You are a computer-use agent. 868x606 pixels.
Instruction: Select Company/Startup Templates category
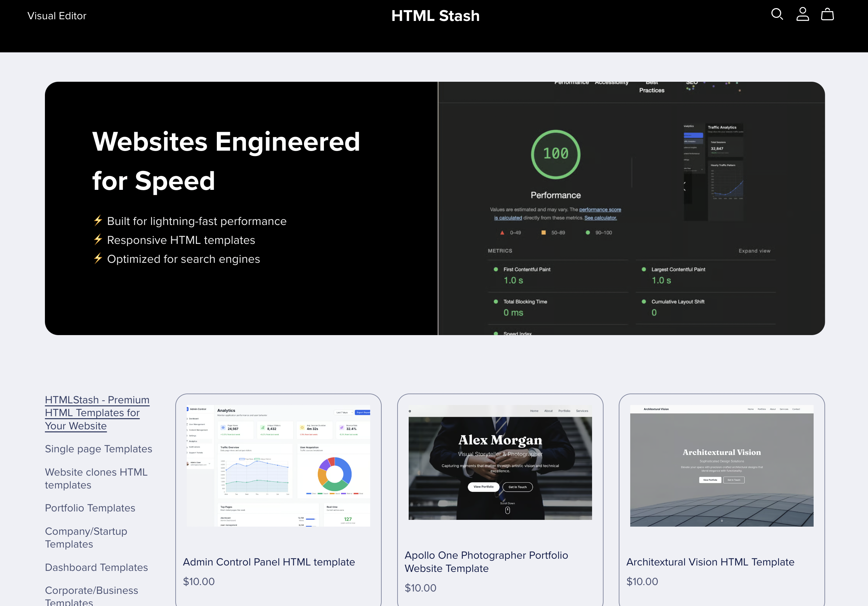[x=86, y=537]
